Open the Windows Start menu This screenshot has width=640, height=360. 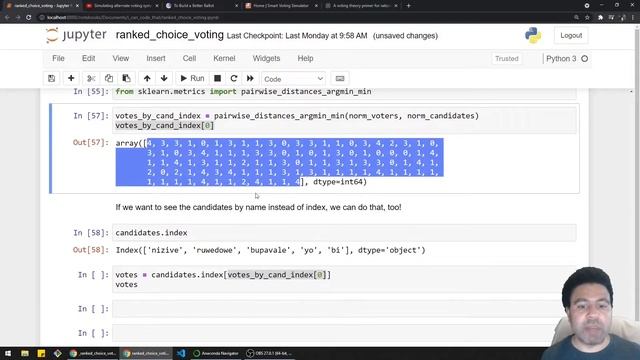tap(8, 353)
